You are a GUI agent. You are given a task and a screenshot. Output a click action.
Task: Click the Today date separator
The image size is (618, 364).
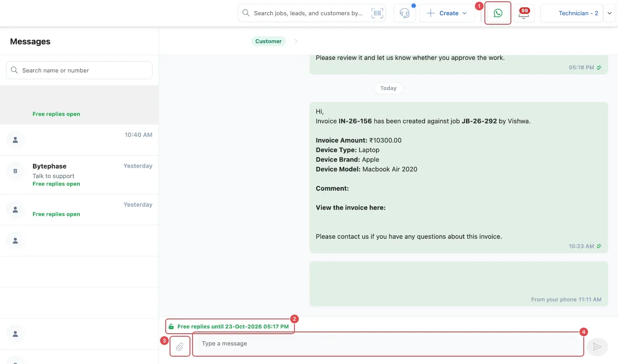click(x=388, y=88)
